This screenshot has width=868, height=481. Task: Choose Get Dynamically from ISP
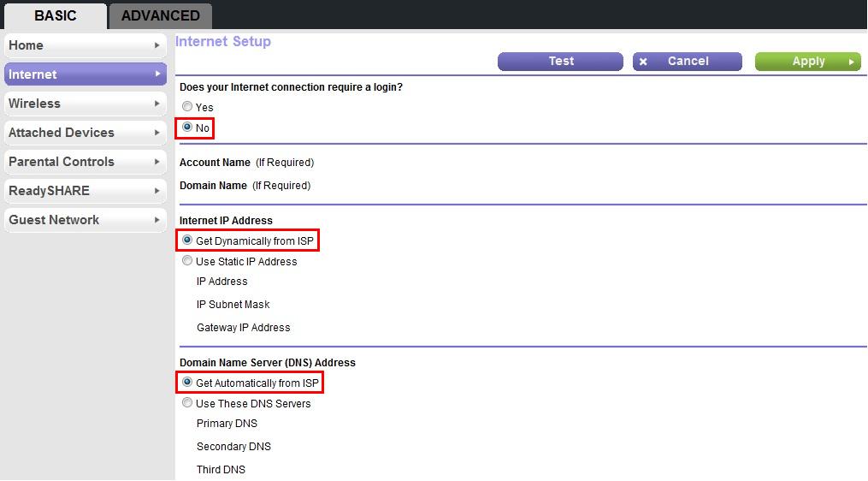coord(187,241)
